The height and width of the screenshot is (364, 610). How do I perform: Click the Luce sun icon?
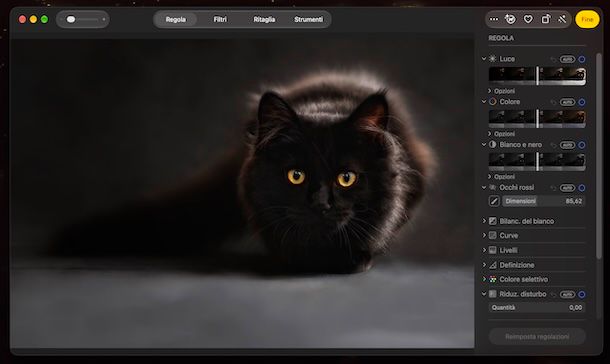493,59
